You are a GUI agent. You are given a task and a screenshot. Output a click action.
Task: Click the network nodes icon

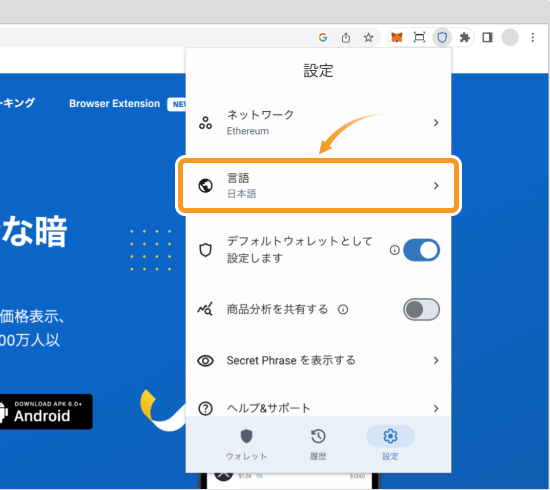[205, 123]
